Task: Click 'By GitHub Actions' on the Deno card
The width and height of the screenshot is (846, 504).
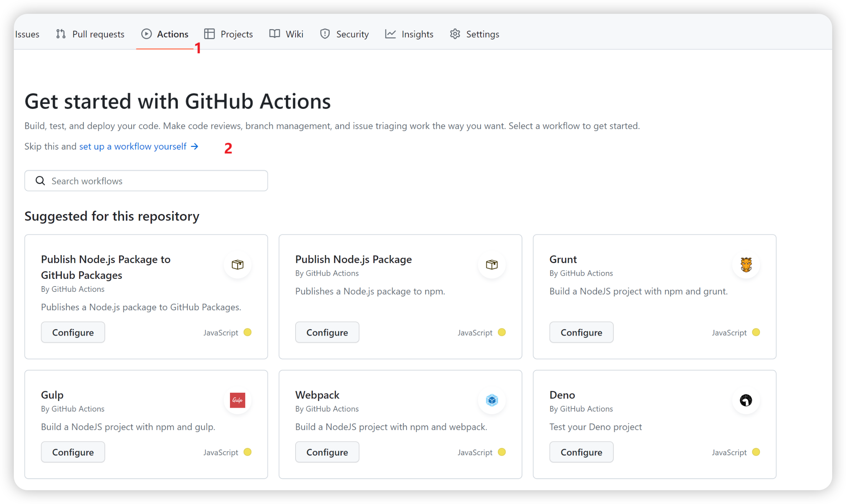Action: click(581, 409)
